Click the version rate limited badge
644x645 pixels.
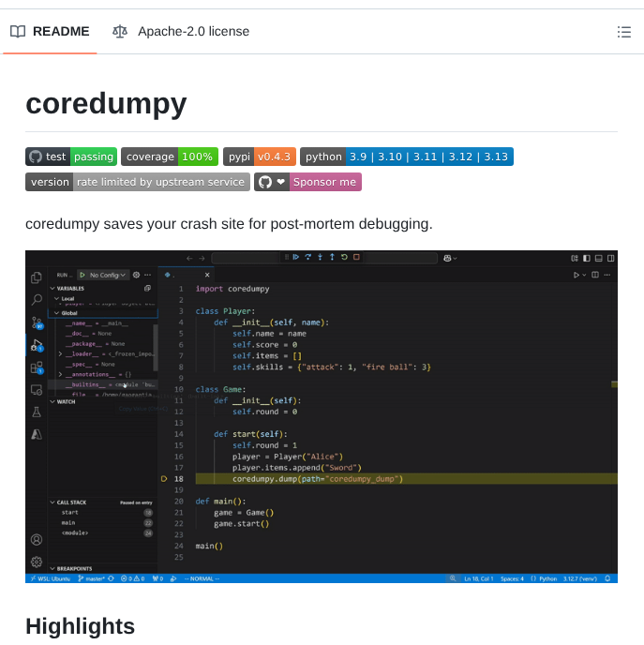point(138,182)
